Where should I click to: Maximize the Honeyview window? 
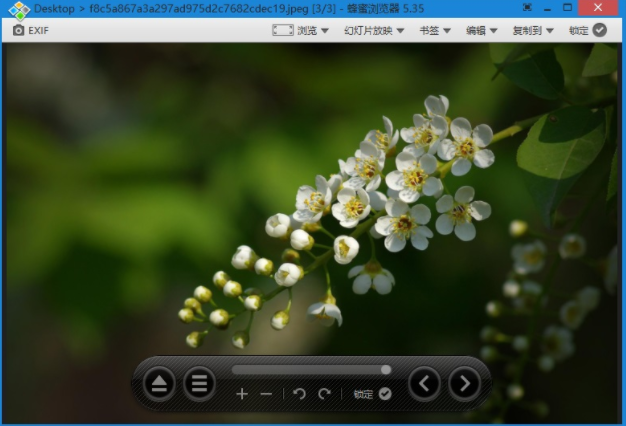[x=567, y=8]
